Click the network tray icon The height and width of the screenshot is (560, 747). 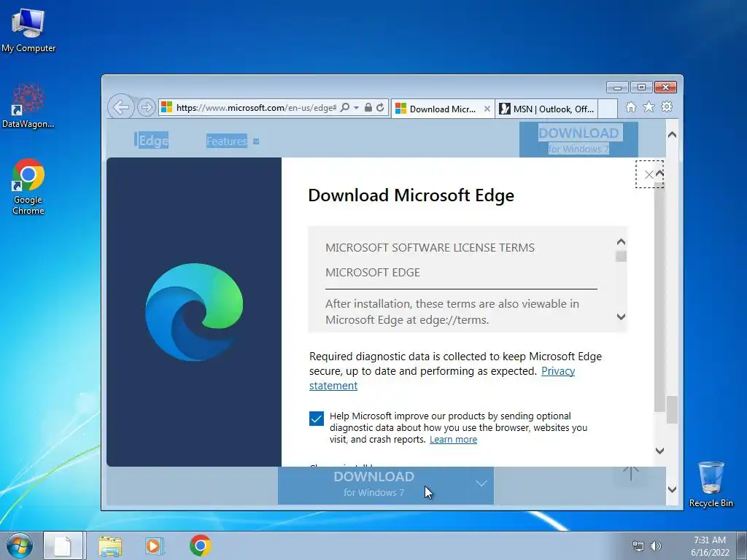pyautogui.click(x=638, y=546)
